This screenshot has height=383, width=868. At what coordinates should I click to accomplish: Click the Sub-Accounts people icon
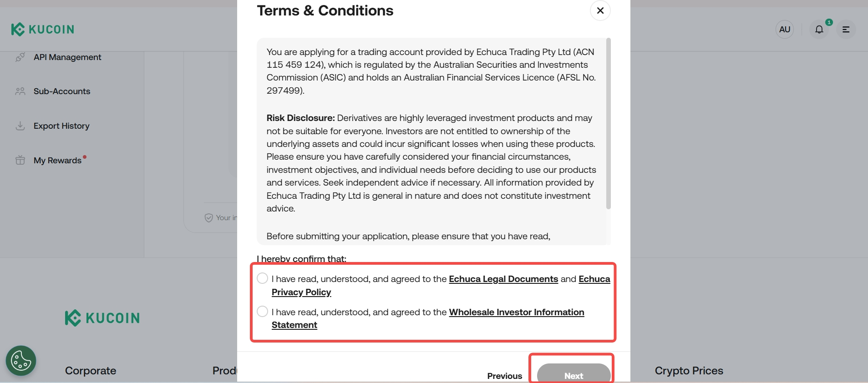[x=20, y=91]
